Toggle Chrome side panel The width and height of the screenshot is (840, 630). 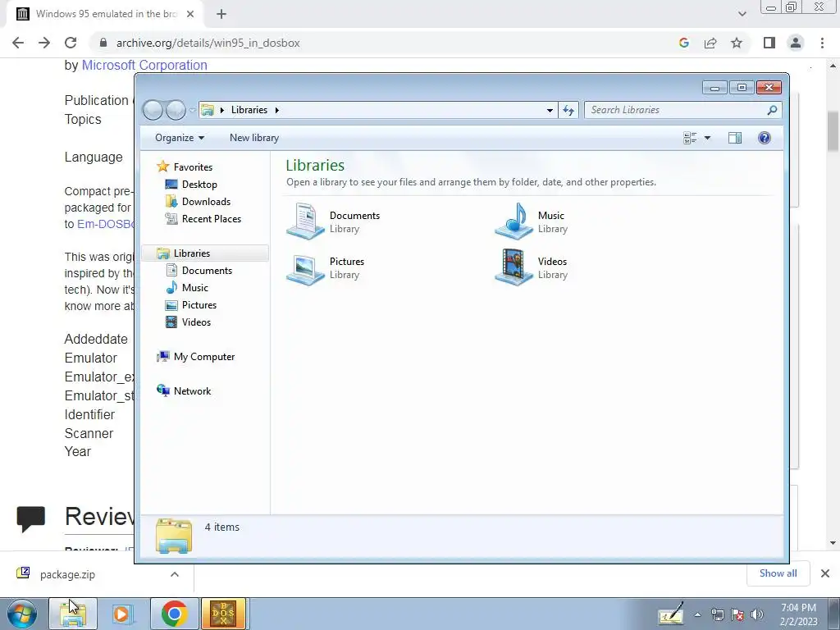pos(769,43)
